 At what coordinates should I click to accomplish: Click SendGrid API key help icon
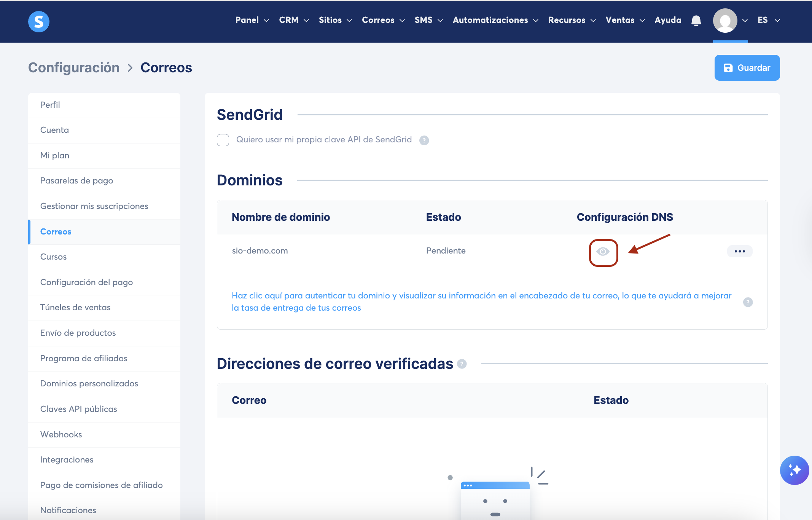click(424, 140)
